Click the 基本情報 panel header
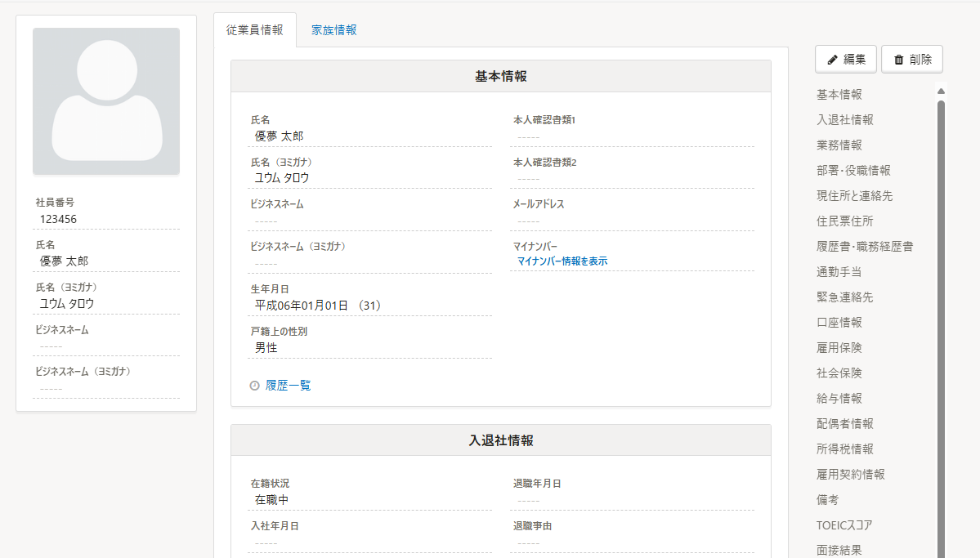 (x=500, y=76)
